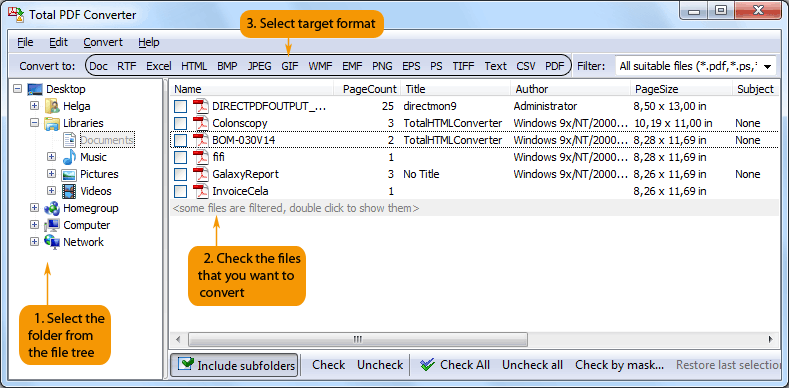Check the BOM-030V14 file checkbox
This screenshot has height=388, width=789.
[181, 140]
